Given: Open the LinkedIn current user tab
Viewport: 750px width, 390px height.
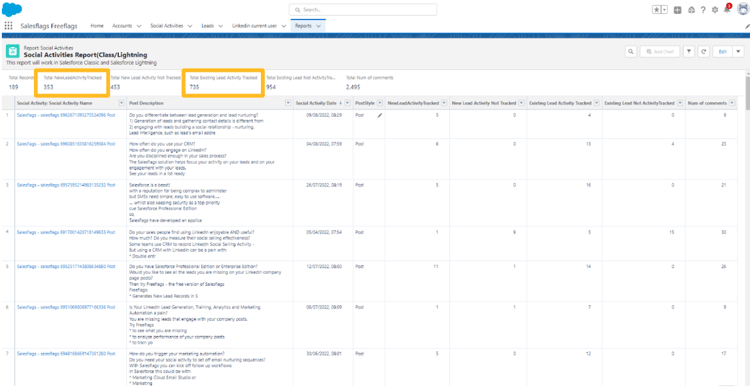Looking at the screenshot, I should (254, 26).
